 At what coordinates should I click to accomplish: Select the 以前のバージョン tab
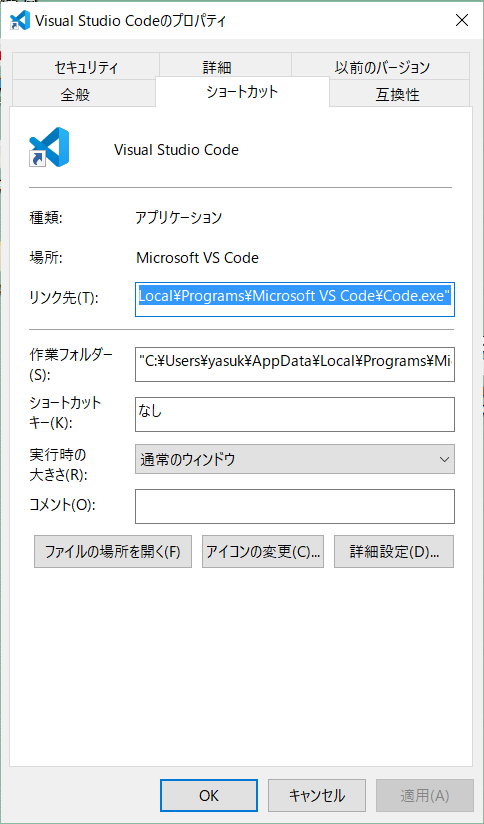[x=382, y=67]
